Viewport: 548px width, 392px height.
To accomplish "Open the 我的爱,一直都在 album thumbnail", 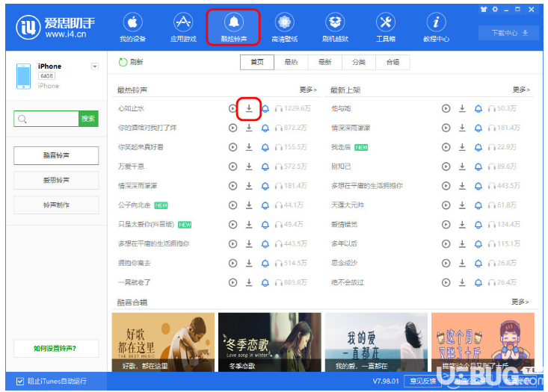I will [x=376, y=342].
